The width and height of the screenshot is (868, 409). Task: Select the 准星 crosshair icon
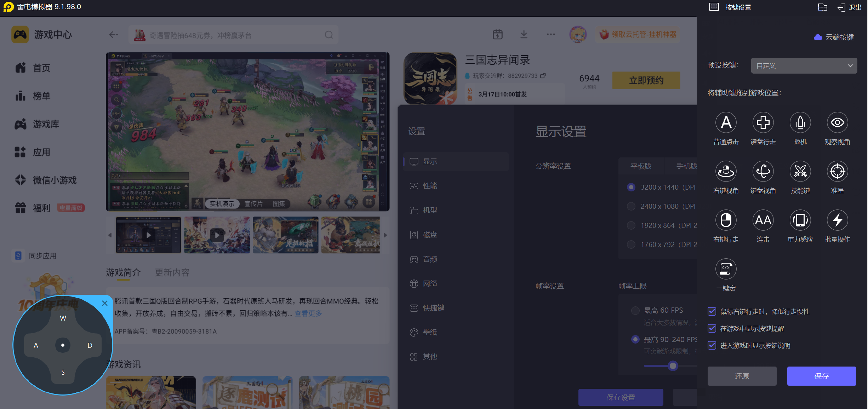pyautogui.click(x=837, y=172)
